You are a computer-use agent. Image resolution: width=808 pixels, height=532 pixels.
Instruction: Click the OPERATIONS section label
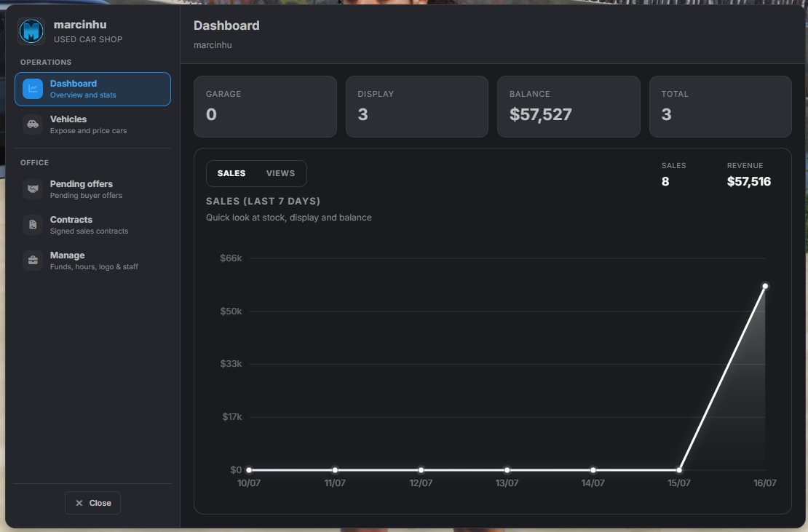point(46,63)
